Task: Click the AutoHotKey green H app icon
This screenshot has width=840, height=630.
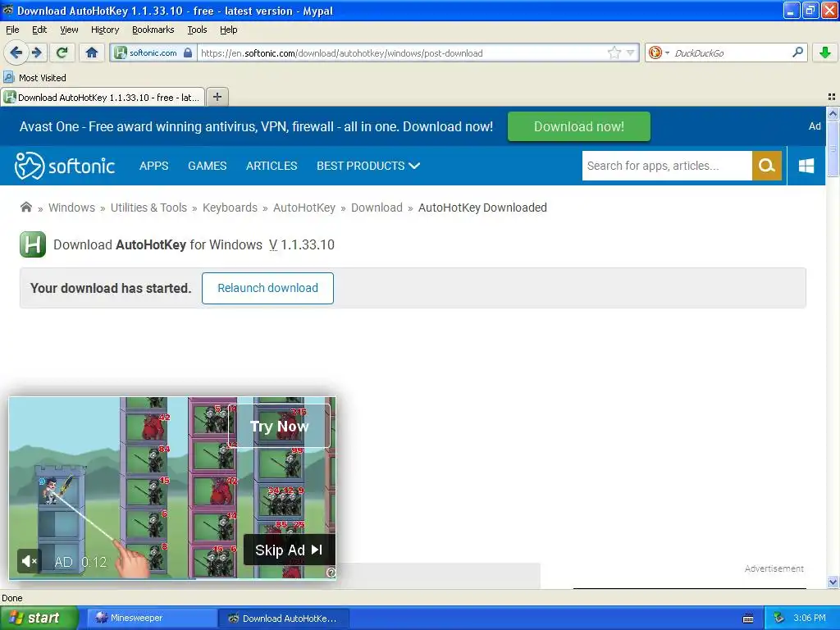Action: tap(33, 244)
